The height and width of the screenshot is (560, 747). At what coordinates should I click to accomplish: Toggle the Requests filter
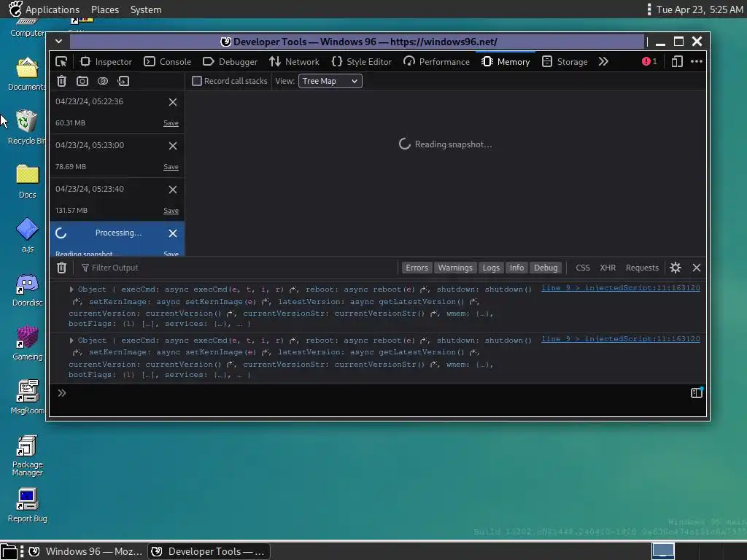[642, 268]
